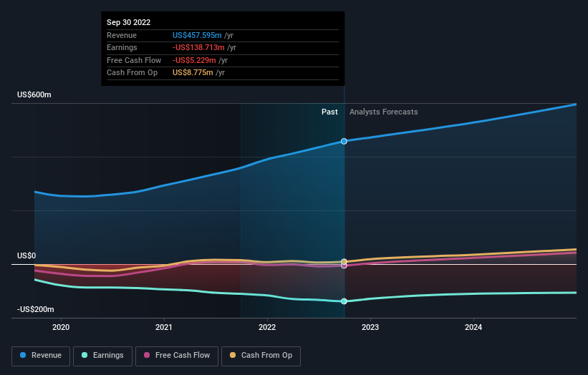Click the 2022 x-axis label

click(x=267, y=327)
